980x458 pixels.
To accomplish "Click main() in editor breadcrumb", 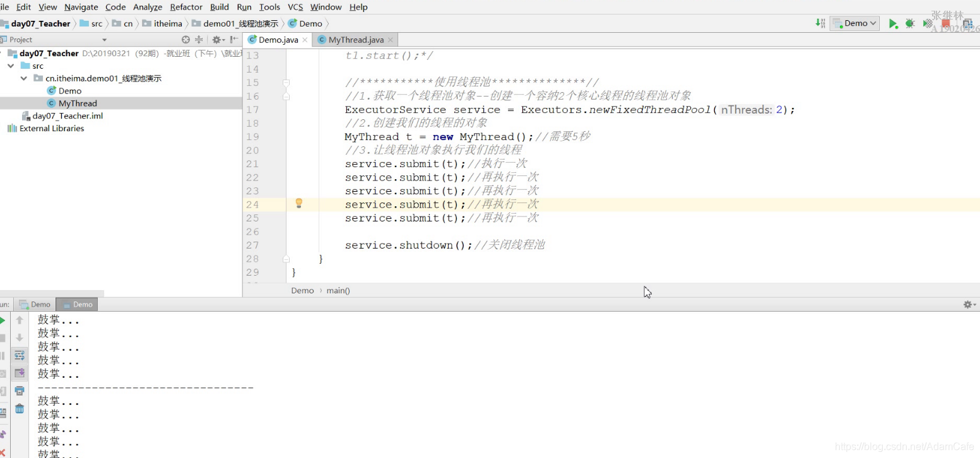I will tap(338, 290).
